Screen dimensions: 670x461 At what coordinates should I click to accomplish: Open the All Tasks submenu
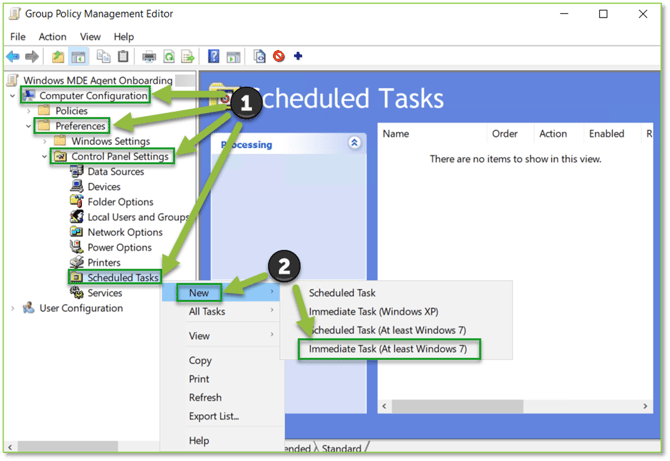coord(207,311)
